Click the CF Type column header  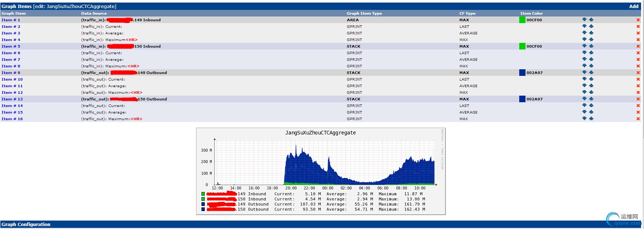pos(467,14)
